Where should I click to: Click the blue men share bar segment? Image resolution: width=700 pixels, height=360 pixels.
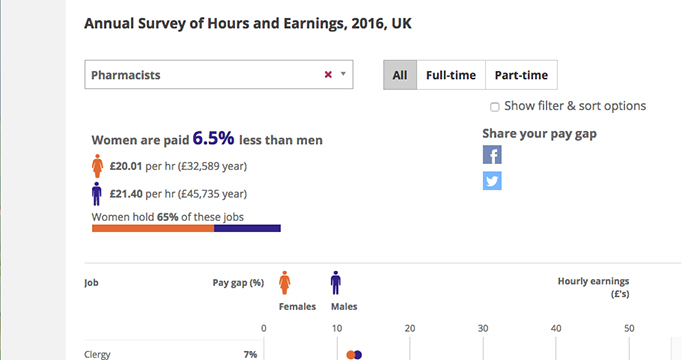247,228
